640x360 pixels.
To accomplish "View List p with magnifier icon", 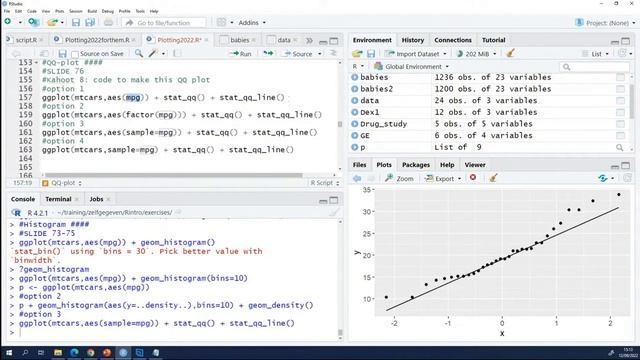I will 620,147.
